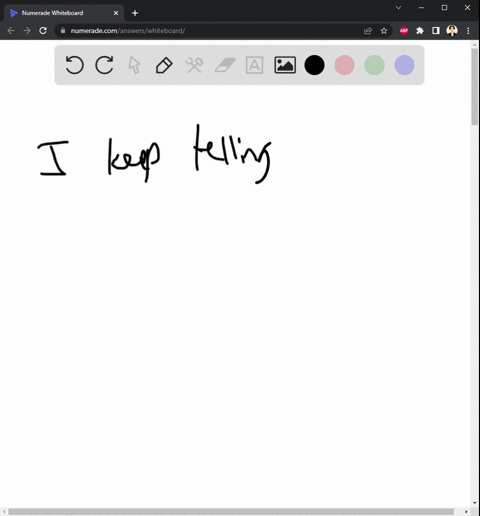Select the pointer selection tool
The image size is (480, 516).
[134, 65]
